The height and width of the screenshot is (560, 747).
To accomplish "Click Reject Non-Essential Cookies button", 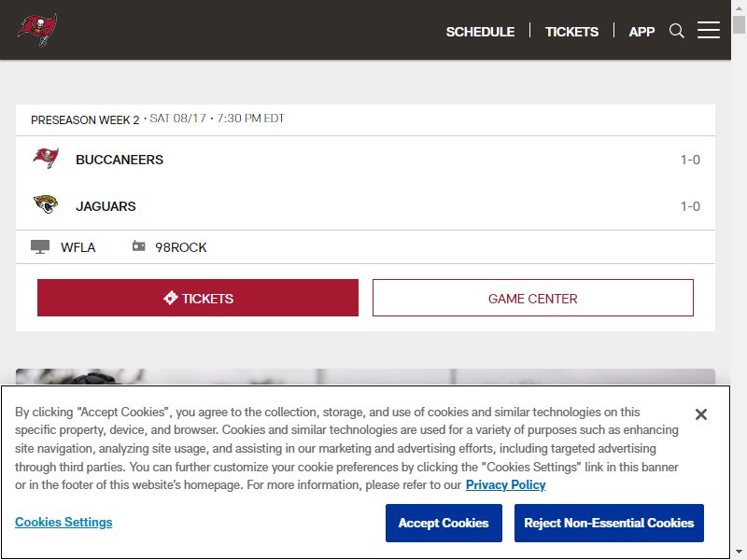I will coord(609,523).
